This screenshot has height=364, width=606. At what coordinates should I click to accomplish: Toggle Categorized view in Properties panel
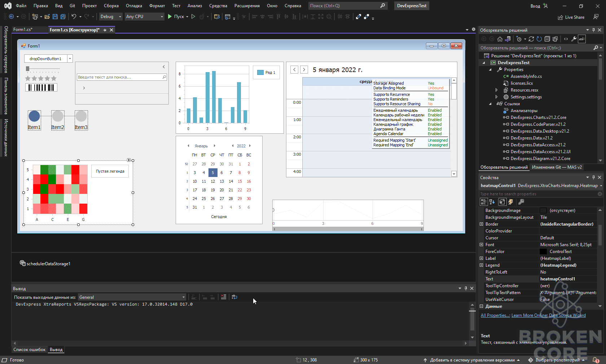click(x=484, y=202)
